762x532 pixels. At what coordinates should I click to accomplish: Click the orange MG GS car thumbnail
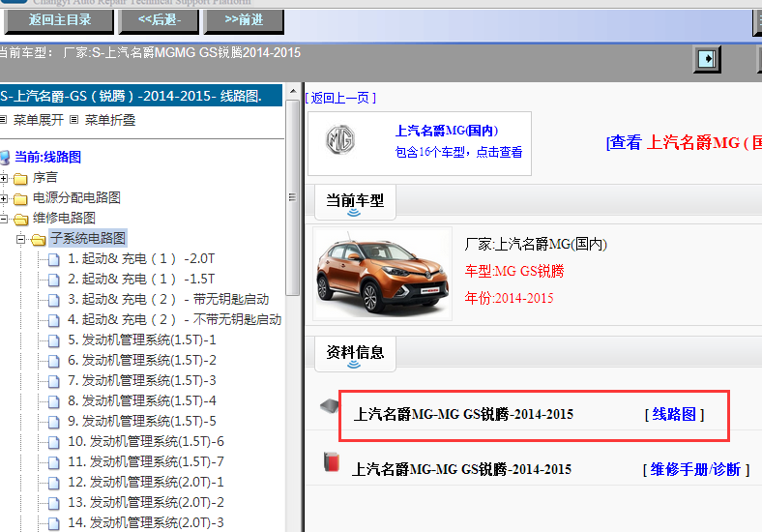pyautogui.click(x=383, y=274)
